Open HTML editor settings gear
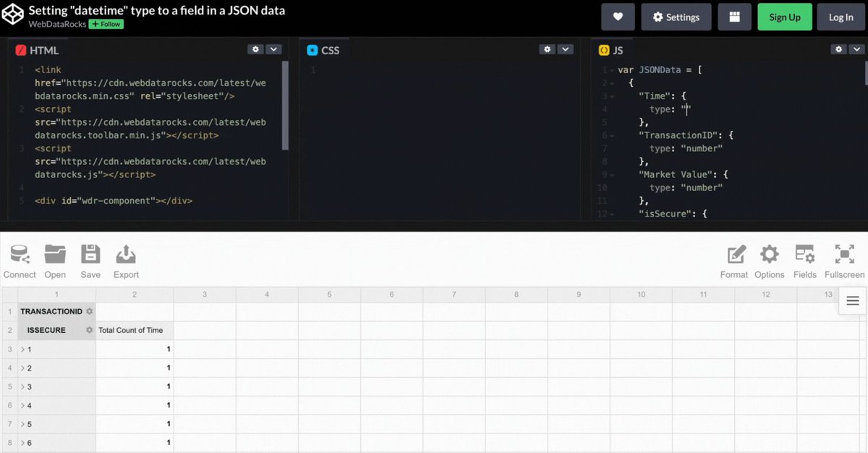 pyautogui.click(x=255, y=49)
